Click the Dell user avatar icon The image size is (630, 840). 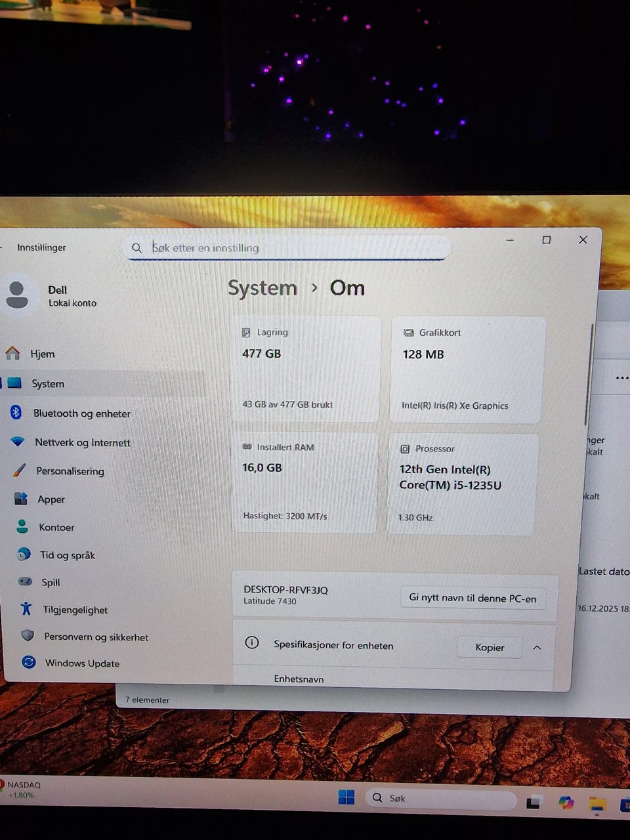point(17,295)
